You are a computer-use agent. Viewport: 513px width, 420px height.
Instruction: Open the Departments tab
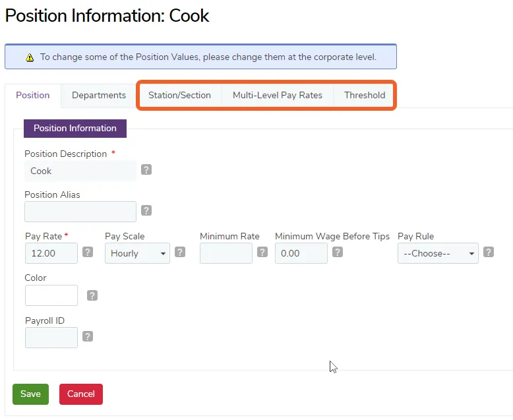99,95
